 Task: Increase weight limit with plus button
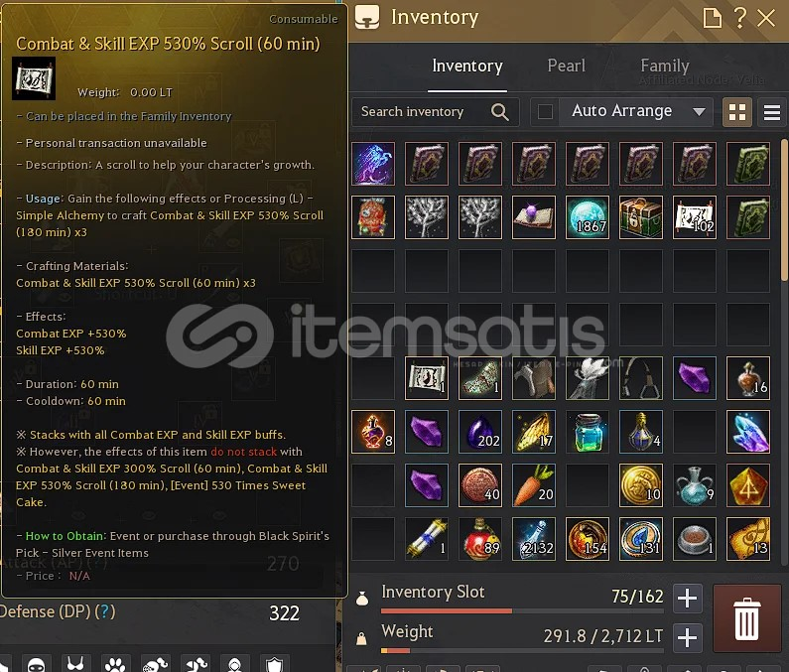[687, 638]
